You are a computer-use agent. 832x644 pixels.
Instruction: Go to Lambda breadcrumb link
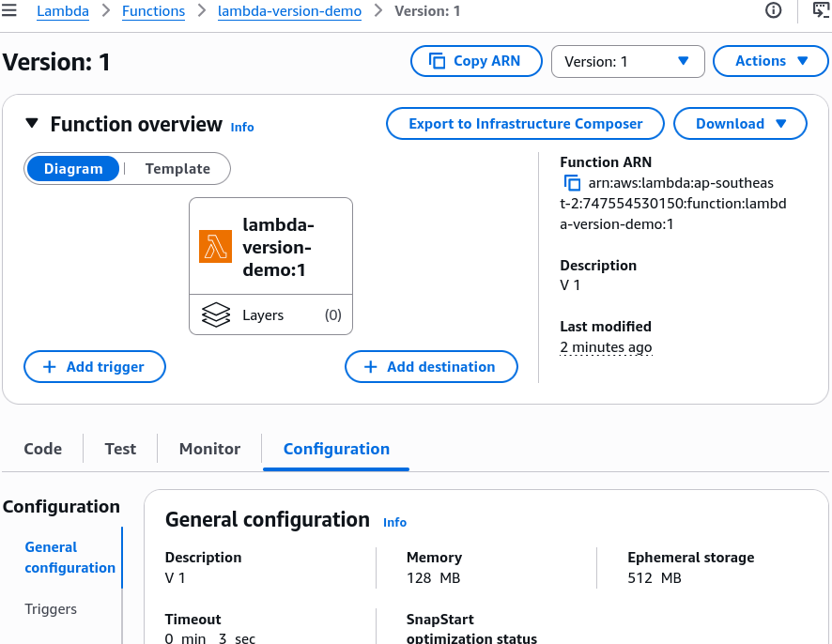point(63,10)
